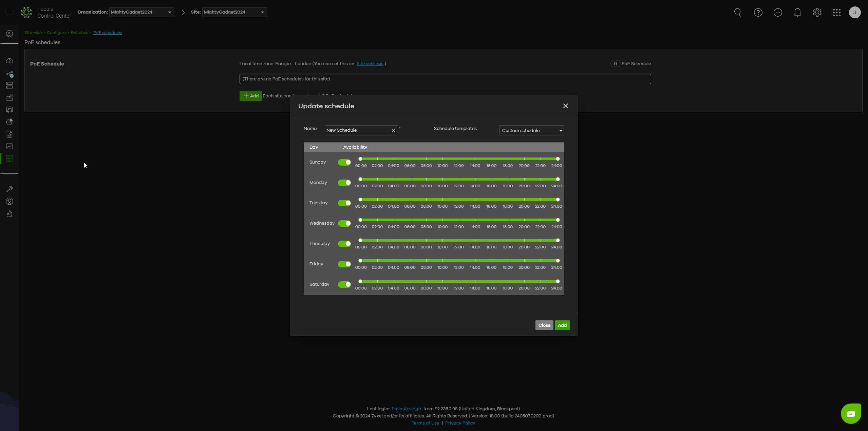Disable the Sunday availability toggle

[344, 162]
